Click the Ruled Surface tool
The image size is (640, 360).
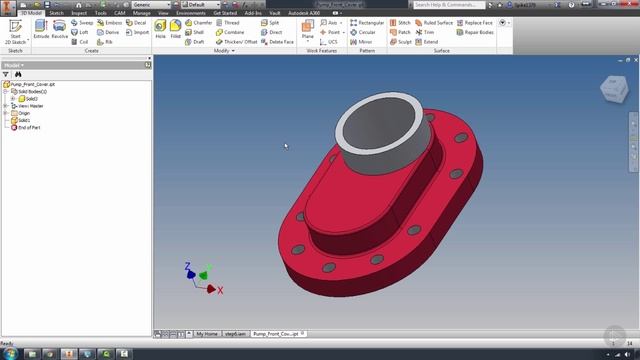tap(434, 23)
